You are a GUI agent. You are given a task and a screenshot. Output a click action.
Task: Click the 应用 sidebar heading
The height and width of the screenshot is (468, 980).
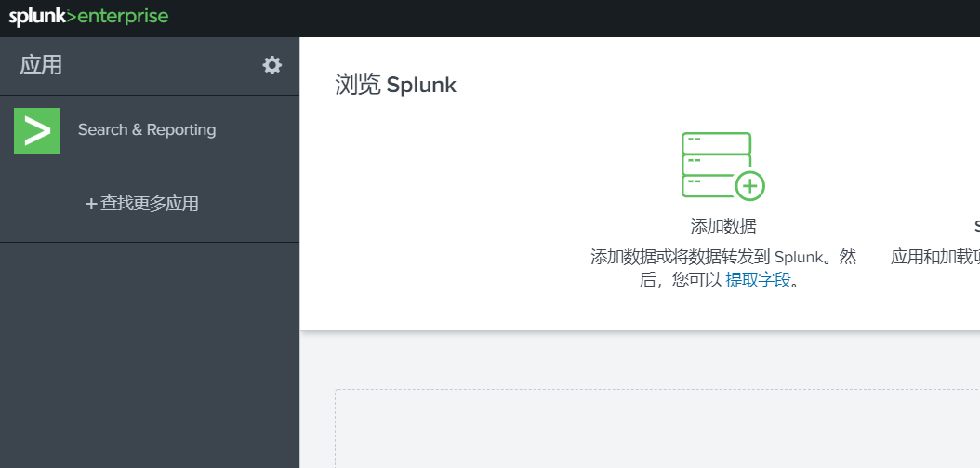41,65
